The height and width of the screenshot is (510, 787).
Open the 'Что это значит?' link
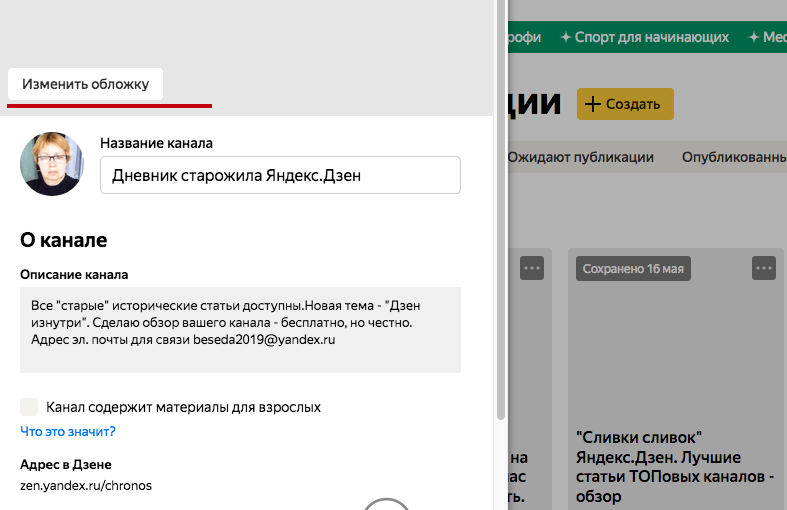point(68,431)
